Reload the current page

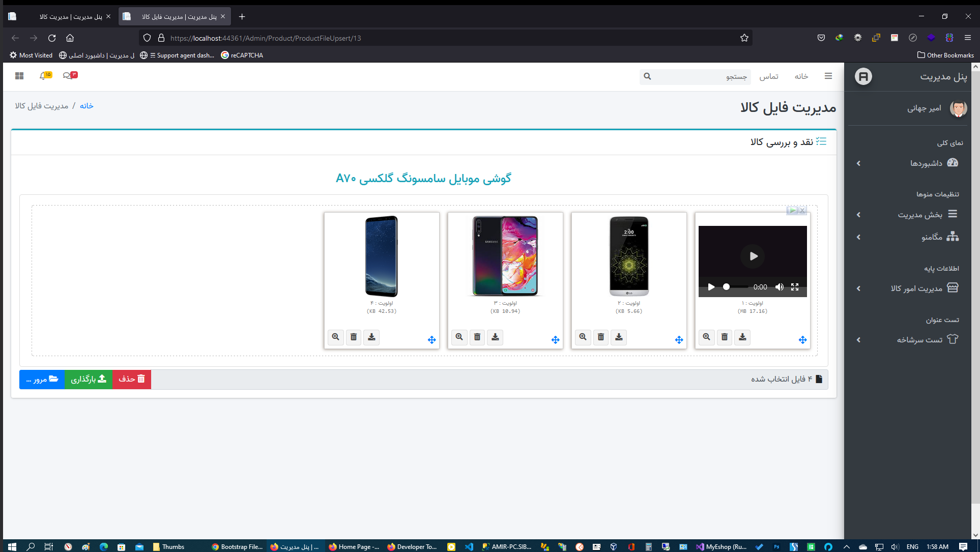pos(52,38)
